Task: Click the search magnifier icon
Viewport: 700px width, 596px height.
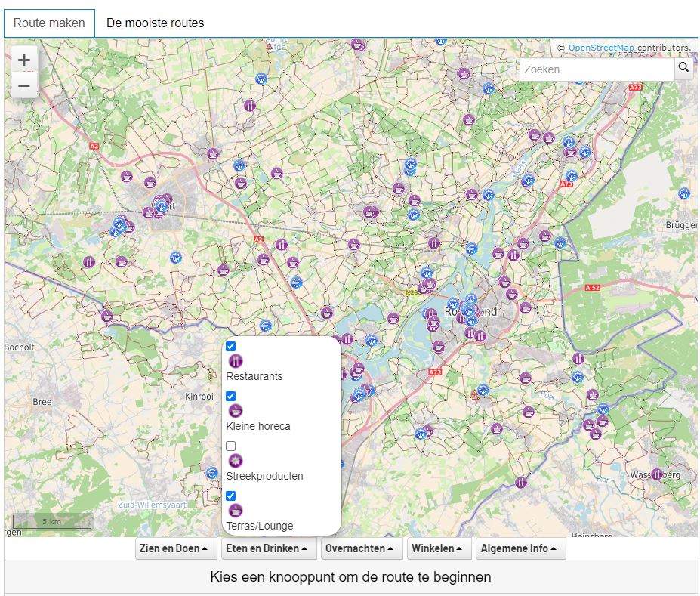Action: point(683,69)
